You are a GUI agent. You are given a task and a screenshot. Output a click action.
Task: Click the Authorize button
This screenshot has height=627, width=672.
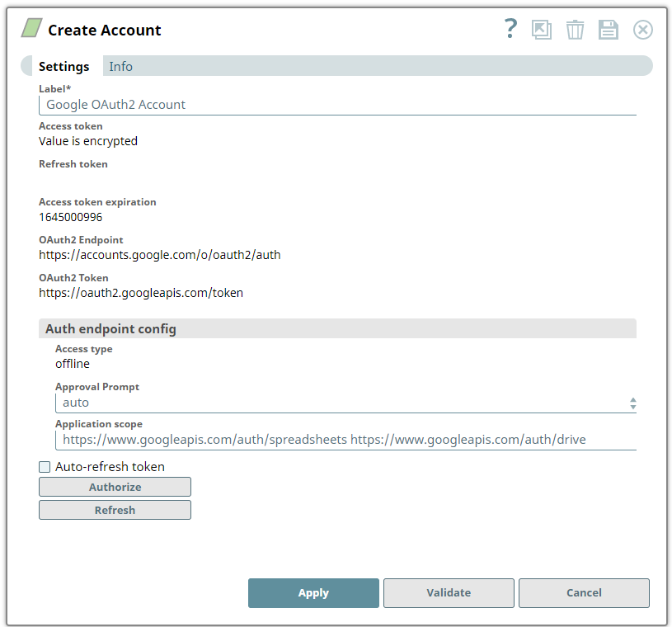pos(115,487)
